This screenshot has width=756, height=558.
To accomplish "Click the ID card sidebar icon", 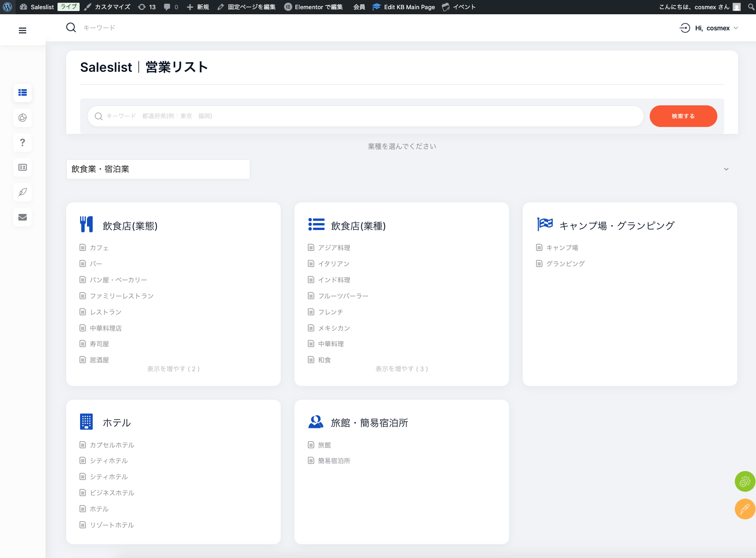I will coord(23,167).
